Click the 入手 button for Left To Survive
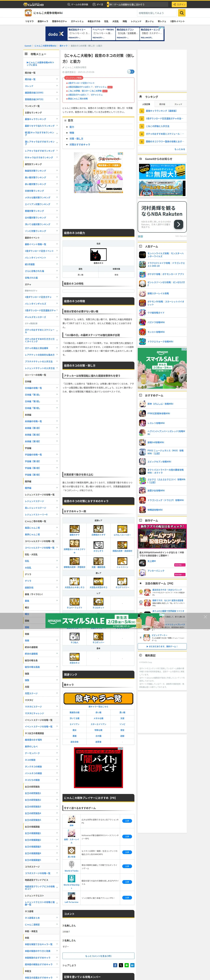Screen dimensions: 210x980 tap(127, 898)
